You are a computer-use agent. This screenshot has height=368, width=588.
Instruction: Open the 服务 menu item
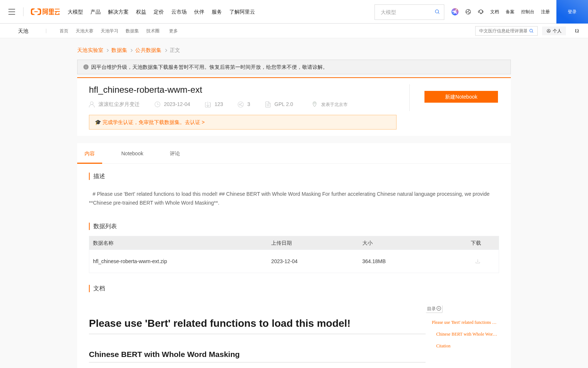tap(217, 12)
